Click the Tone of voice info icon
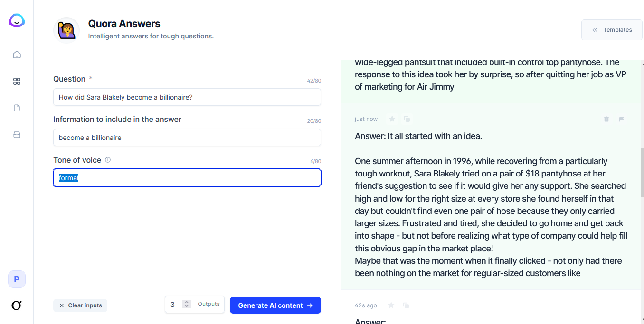The image size is (644, 324). tap(108, 160)
